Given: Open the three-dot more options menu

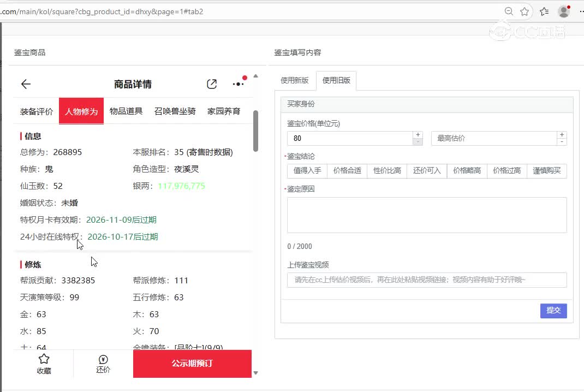Looking at the screenshot, I should (x=238, y=84).
